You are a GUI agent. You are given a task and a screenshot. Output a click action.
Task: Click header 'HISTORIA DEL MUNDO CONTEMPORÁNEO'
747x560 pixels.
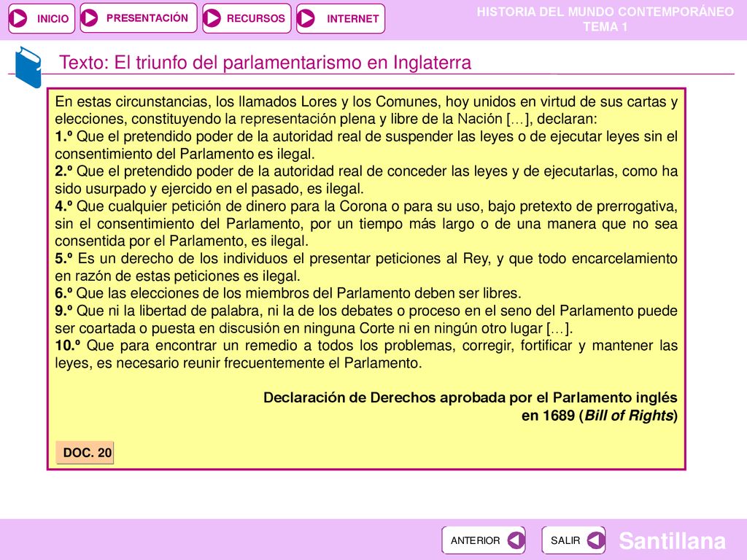pyautogui.click(x=605, y=12)
